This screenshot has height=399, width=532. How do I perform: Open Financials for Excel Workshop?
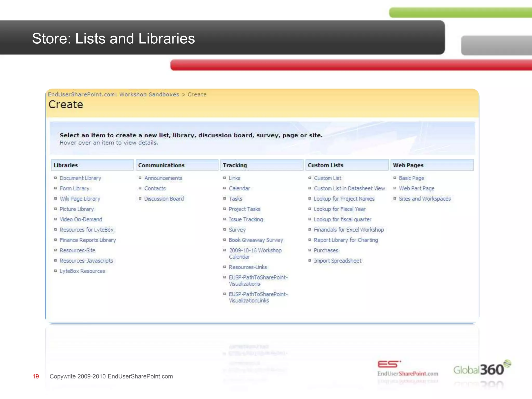click(349, 230)
